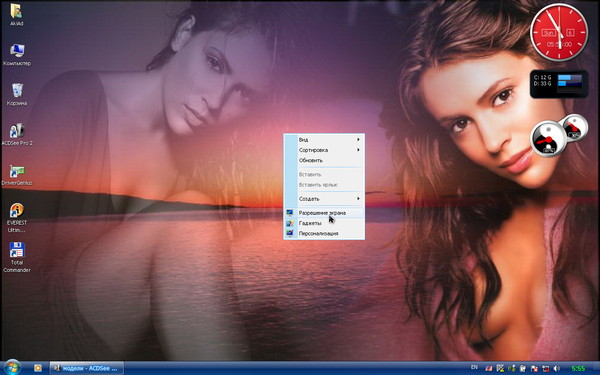
Task: Click the arrow next to Сортировка
Action: pos(359,150)
